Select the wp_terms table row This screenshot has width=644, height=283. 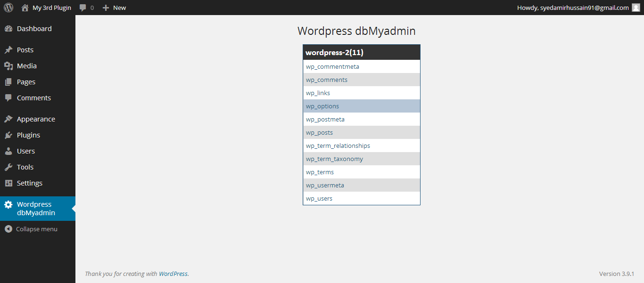(x=362, y=172)
